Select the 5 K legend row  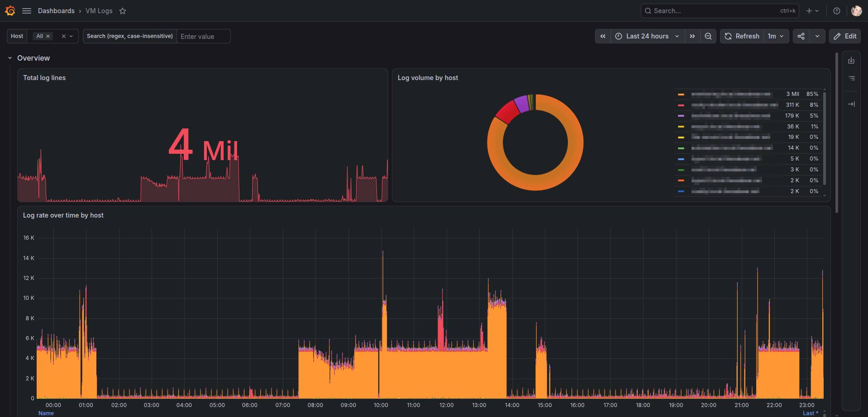[748, 159]
